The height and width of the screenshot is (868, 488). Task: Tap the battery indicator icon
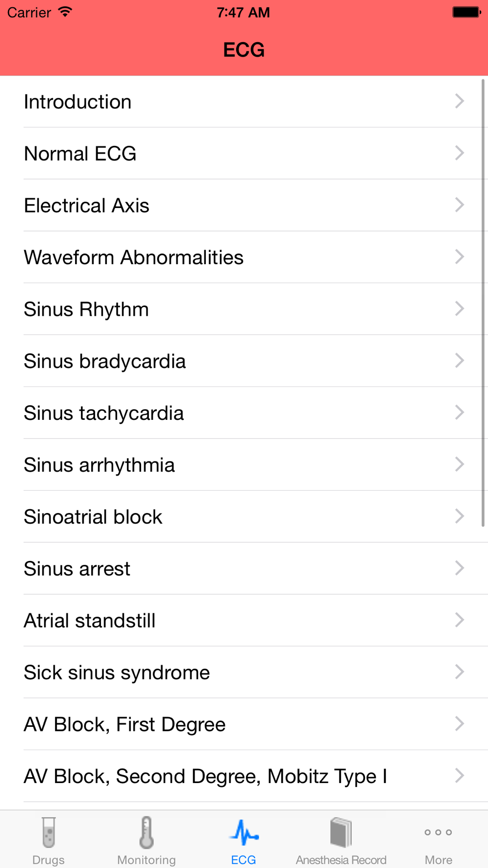pos(467,12)
